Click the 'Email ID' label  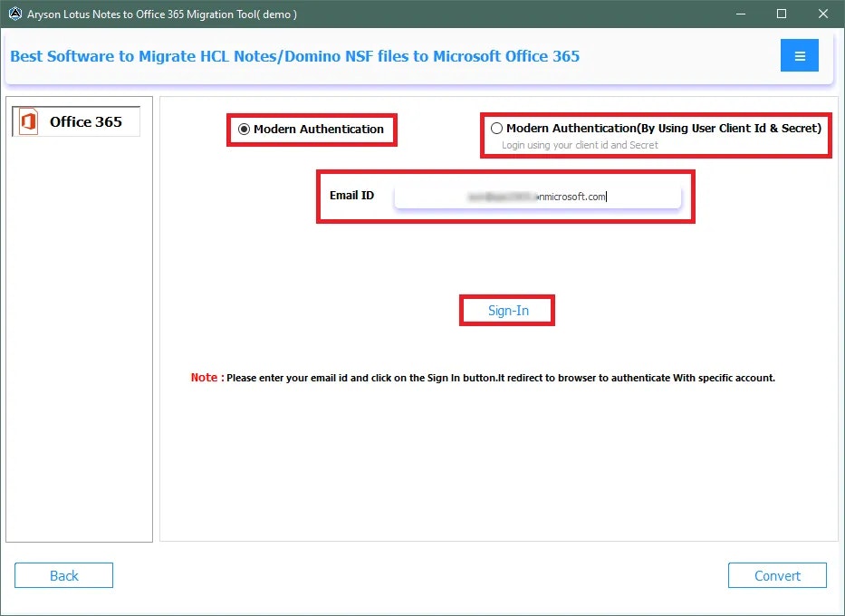(x=352, y=195)
